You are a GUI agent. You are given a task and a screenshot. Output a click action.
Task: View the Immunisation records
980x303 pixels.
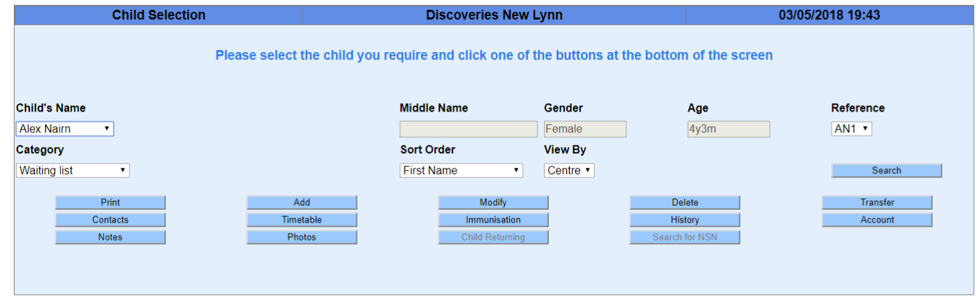[493, 220]
